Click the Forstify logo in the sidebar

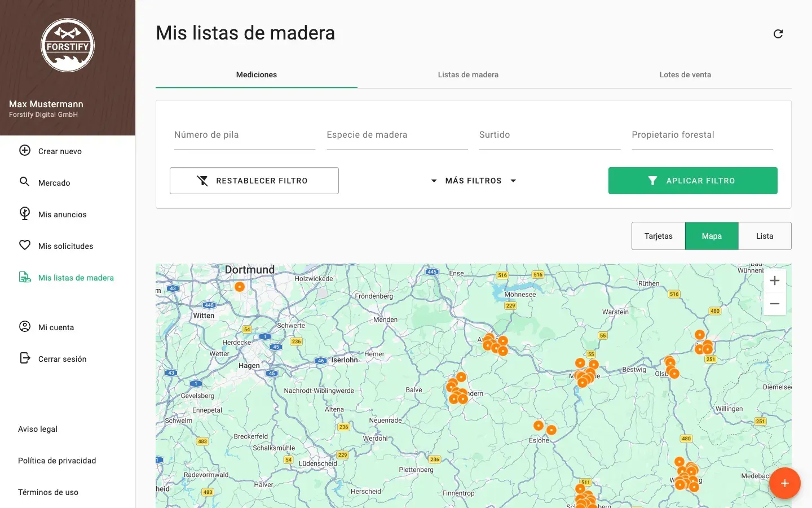tap(68, 45)
